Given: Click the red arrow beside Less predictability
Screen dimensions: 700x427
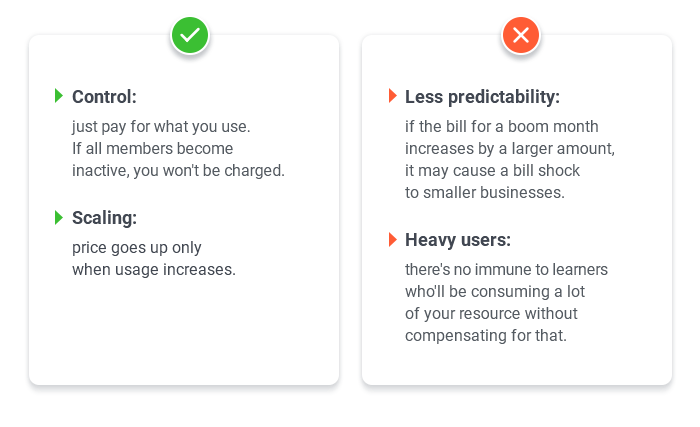Looking at the screenshot, I should tap(392, 96).
